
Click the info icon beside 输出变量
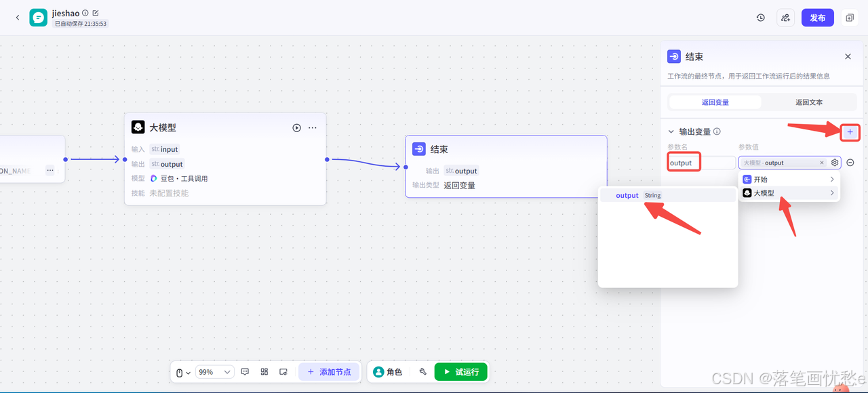click(x=717, y=132)
